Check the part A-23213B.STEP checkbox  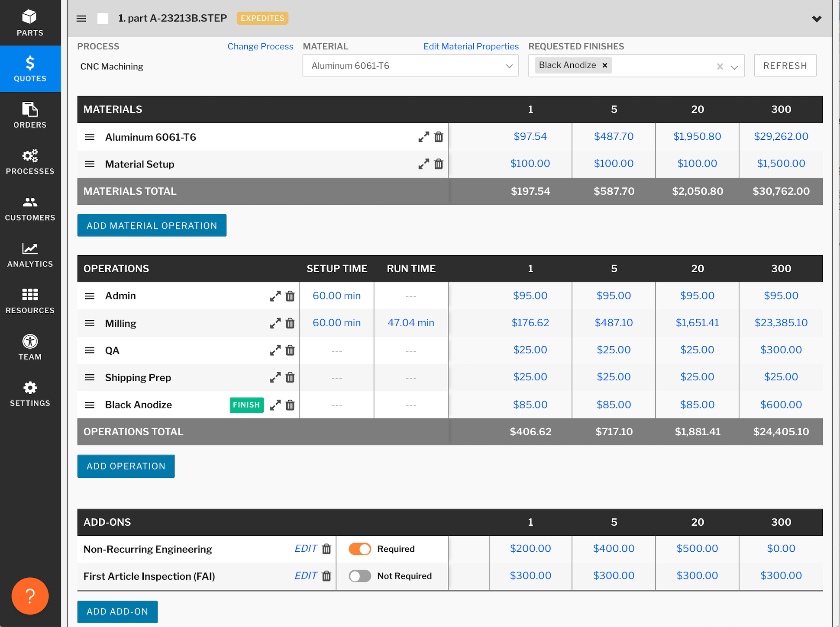click(103, 18)
